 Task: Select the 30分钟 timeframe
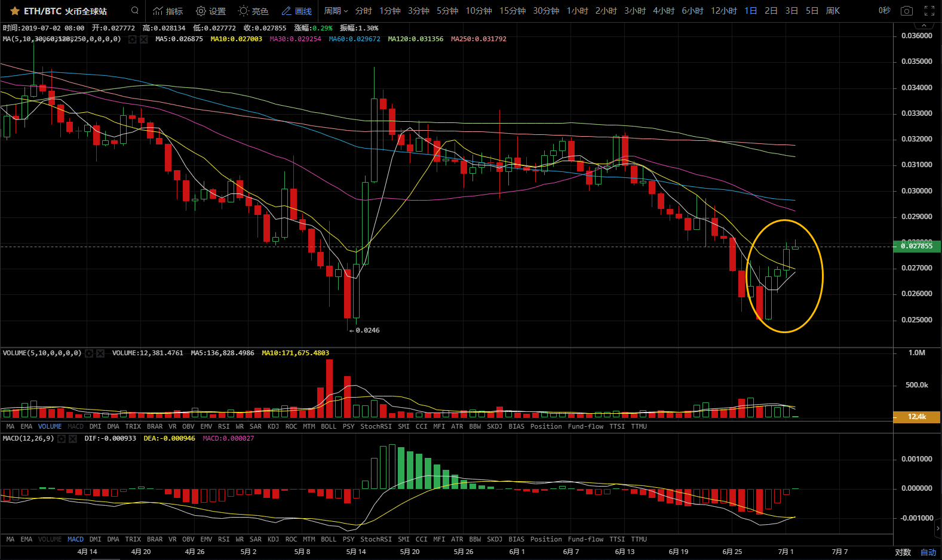click(x=546, y=11)
